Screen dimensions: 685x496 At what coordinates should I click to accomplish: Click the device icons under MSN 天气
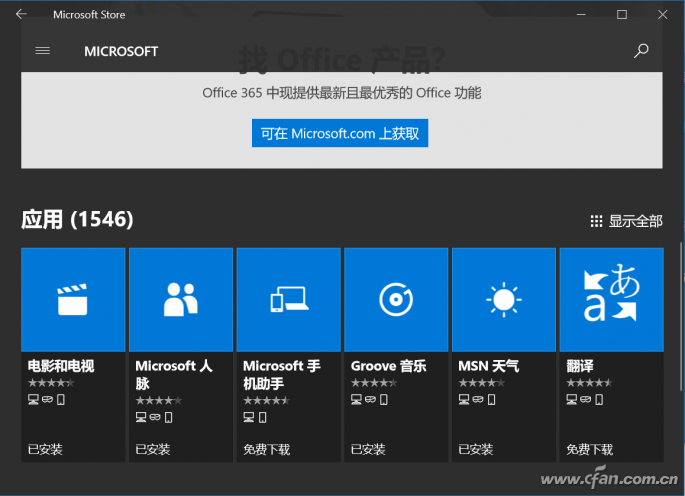[x=477, y=399]
